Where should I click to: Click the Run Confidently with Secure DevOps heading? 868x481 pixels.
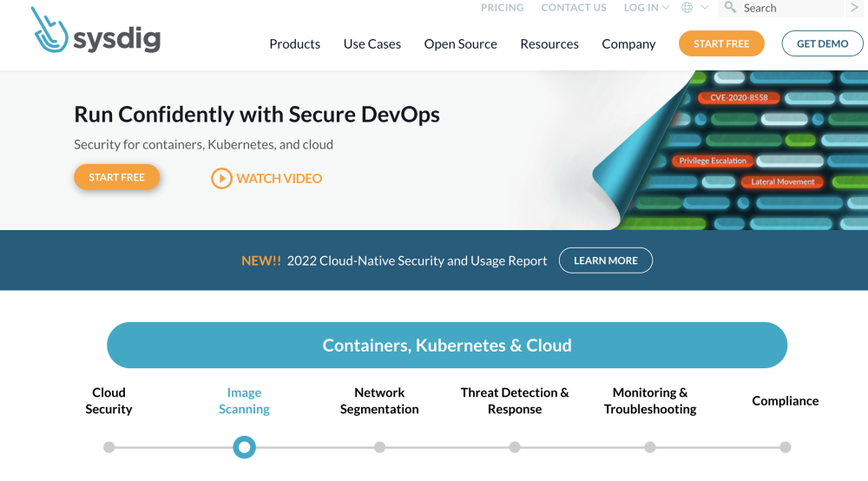coord(257,115)
